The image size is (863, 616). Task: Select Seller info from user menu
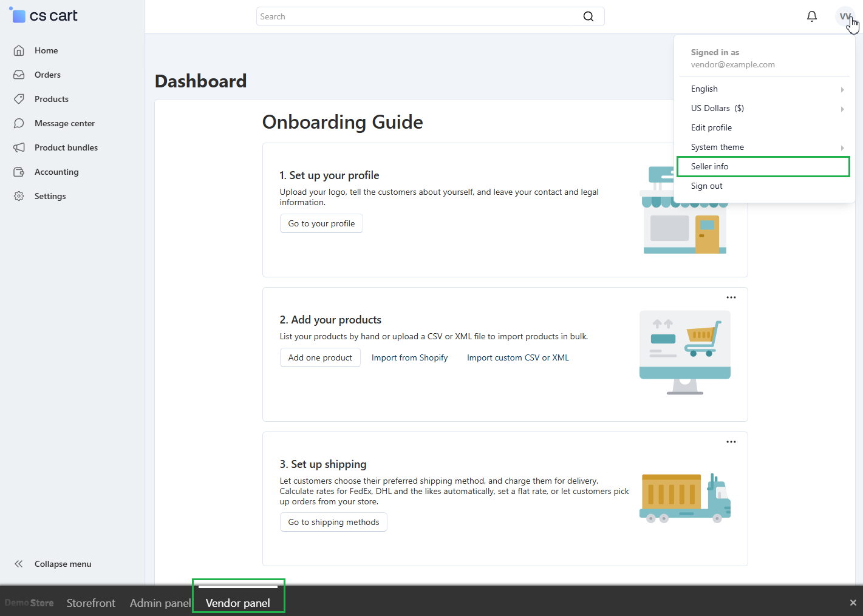coord(763,166)
